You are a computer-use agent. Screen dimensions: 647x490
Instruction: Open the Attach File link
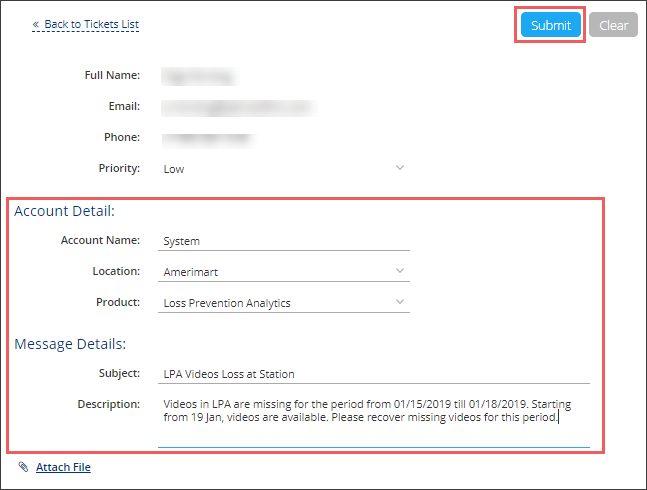(63, 467)
